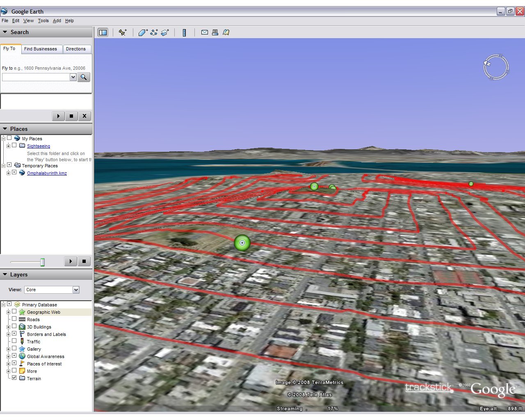Collapse the Places panel triangle
This screenshot has height=420, width=525.
click(x=5, y=129)
